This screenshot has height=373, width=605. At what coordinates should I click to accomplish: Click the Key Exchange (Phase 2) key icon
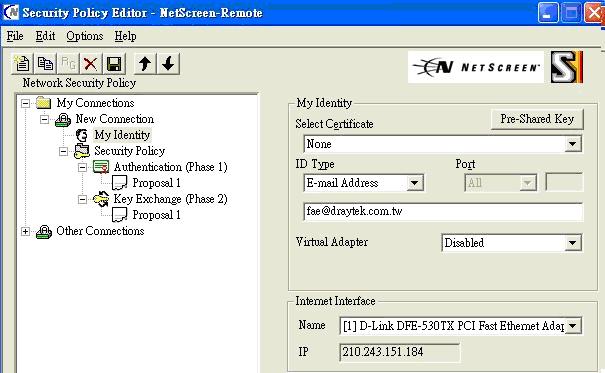pos(101,199)
